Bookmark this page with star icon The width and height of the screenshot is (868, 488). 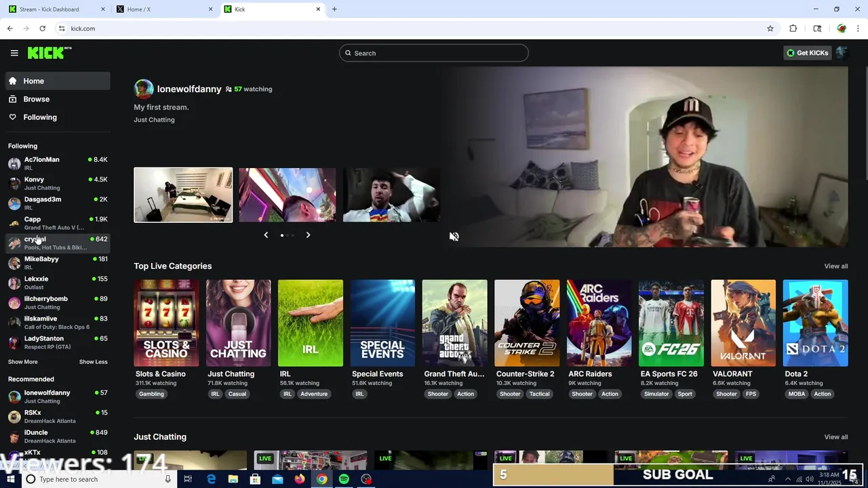[770, 28]
